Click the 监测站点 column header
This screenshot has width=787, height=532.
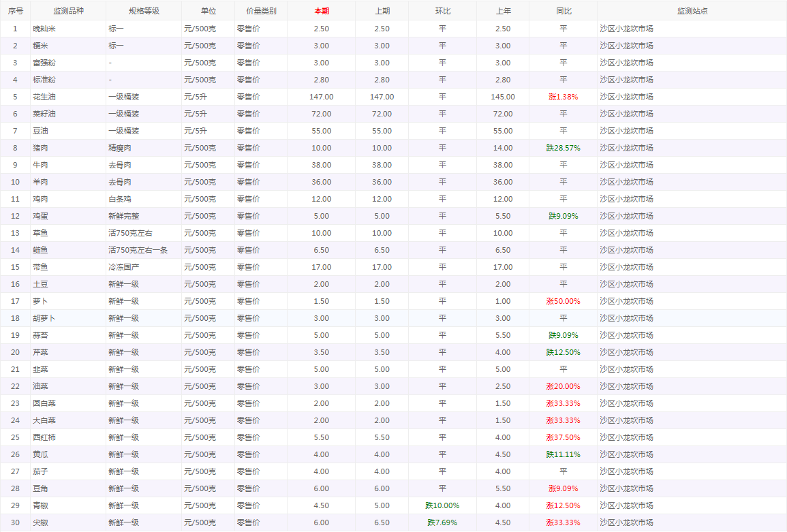coord(692,11)
